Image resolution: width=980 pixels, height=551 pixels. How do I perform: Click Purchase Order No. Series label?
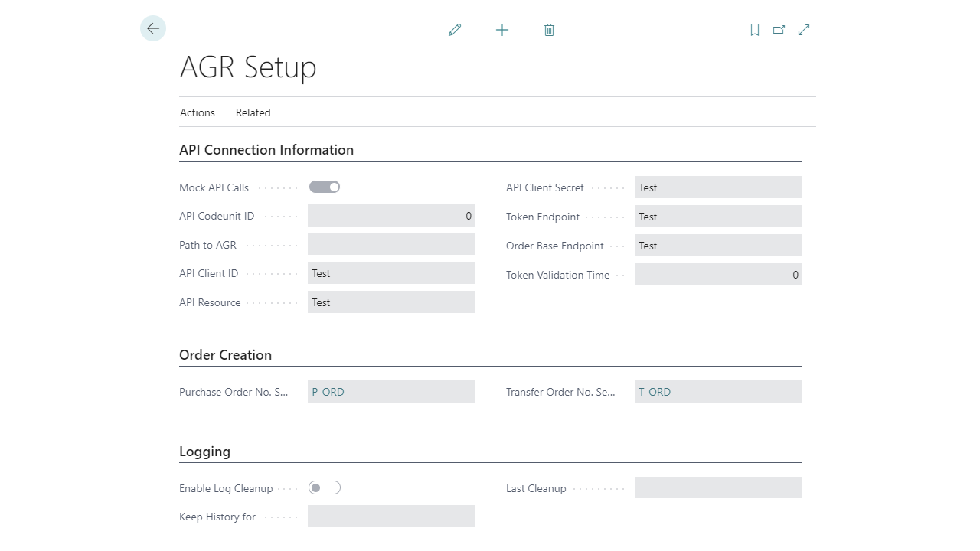234,392
